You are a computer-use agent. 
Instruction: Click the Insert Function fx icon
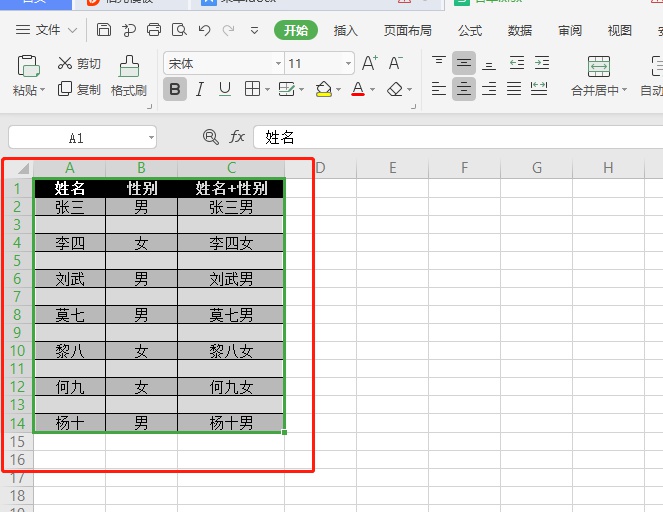(237, 137)
